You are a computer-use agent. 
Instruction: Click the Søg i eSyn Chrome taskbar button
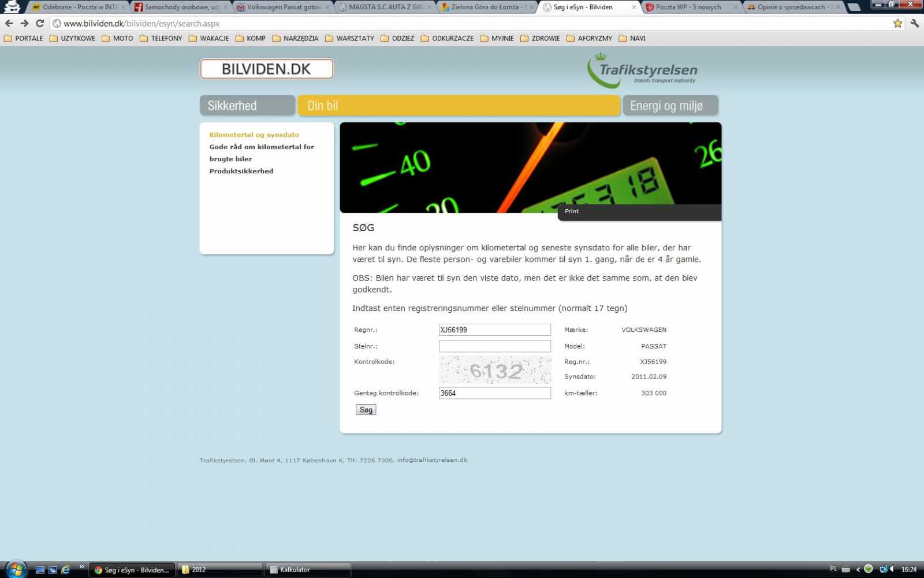pyautogui.click(x=132, y=569)
